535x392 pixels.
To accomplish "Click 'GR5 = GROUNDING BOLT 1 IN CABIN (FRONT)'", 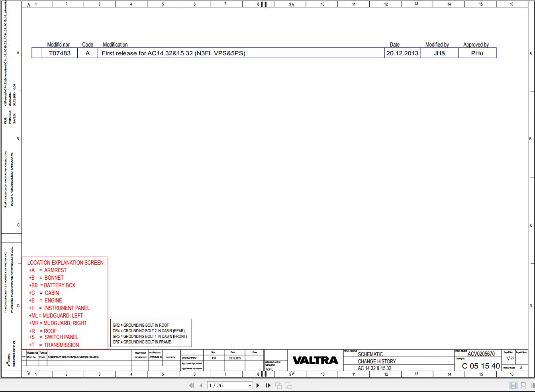I will coord(150,336).
